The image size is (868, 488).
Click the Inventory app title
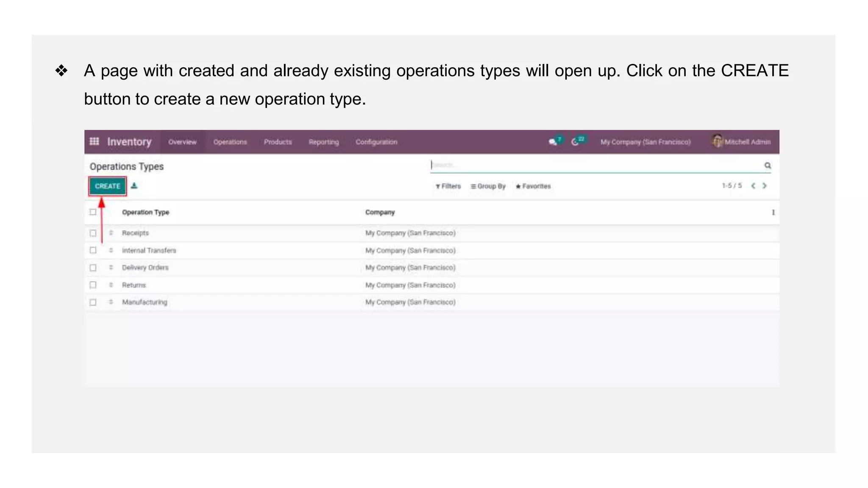tap(129, 142)
